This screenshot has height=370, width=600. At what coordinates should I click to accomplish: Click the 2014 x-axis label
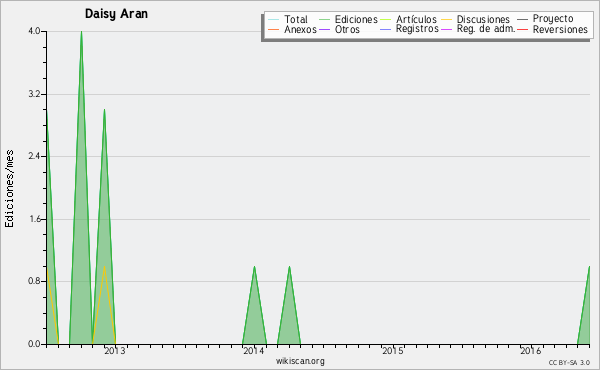click(x=253, y=351)
